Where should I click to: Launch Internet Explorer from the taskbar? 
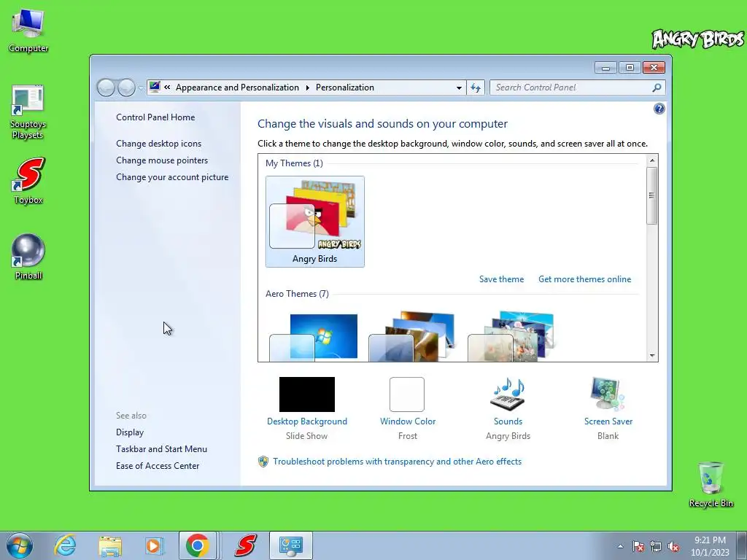click(65, 545)
